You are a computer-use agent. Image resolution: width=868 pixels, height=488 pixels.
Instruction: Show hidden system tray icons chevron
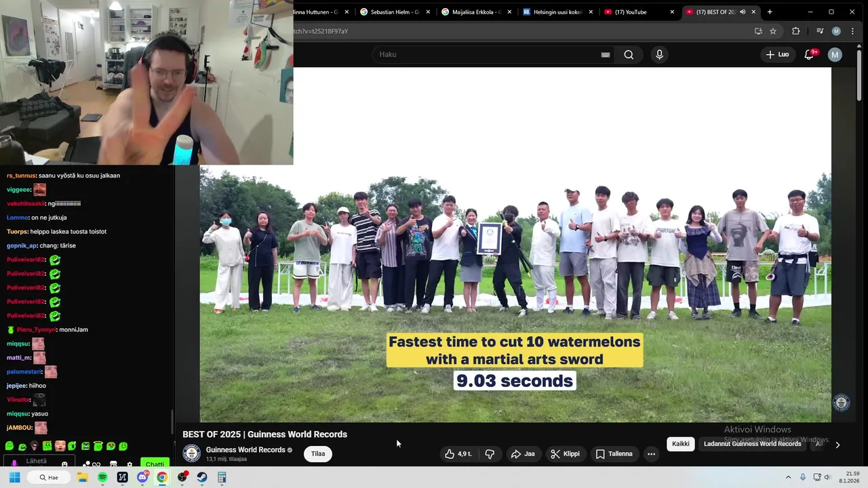pyautogui.click(x=788, y=477)
